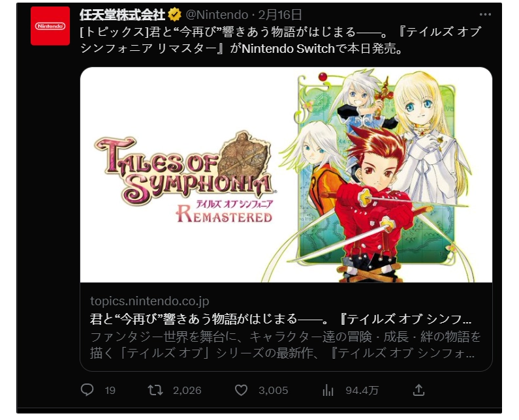The height and width of the screenshot is (420, 519).
Task: Open the Tales of Symphonia card image
Action: coord(286,175)
